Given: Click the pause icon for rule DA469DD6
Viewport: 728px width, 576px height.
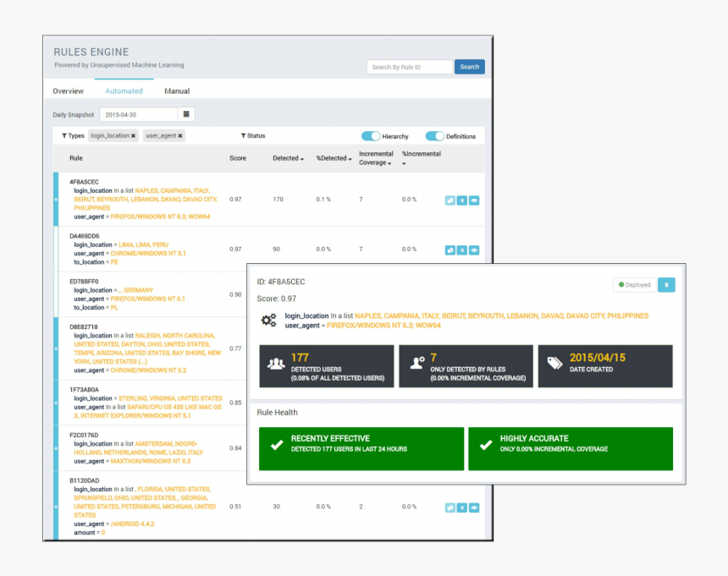Looking at the screenshot, I should point(462,250).
